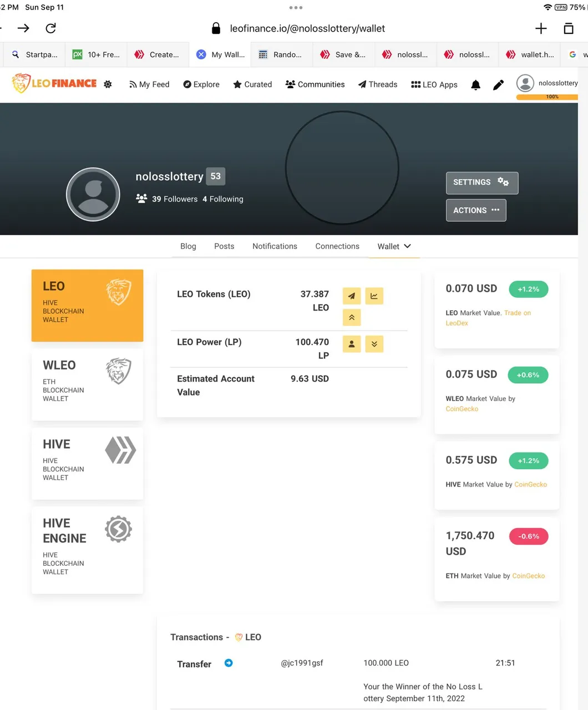588x710 pixels.
Task: Switch to the Rando... browser tab
Action: (282, 54)
